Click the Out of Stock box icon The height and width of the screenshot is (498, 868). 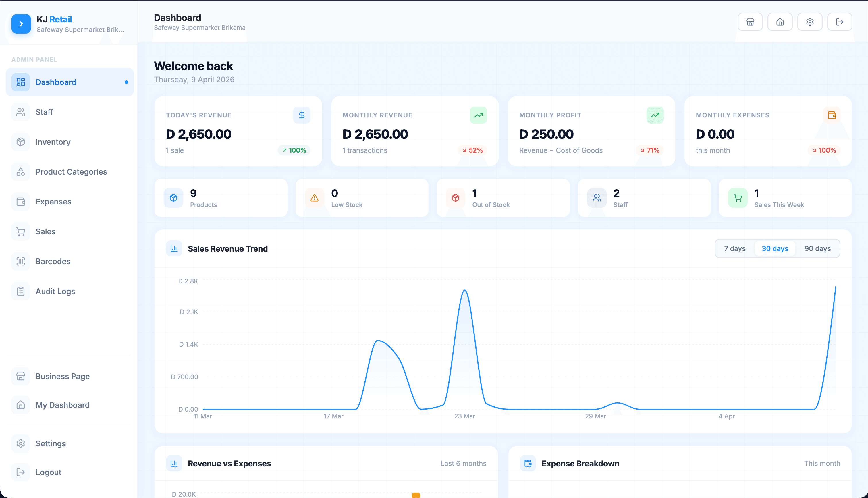coord(455,198)
